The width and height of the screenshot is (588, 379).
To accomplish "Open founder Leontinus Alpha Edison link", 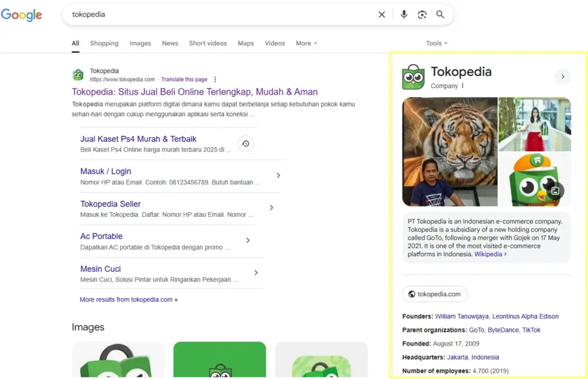I will [x=525, y=316].
